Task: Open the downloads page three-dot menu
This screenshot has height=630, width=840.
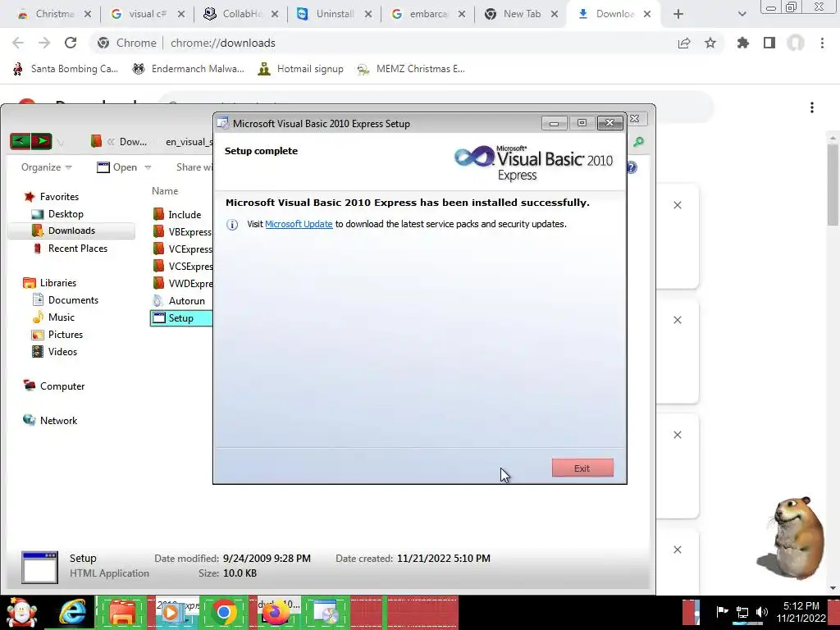Action: click(x=812, y=107)
